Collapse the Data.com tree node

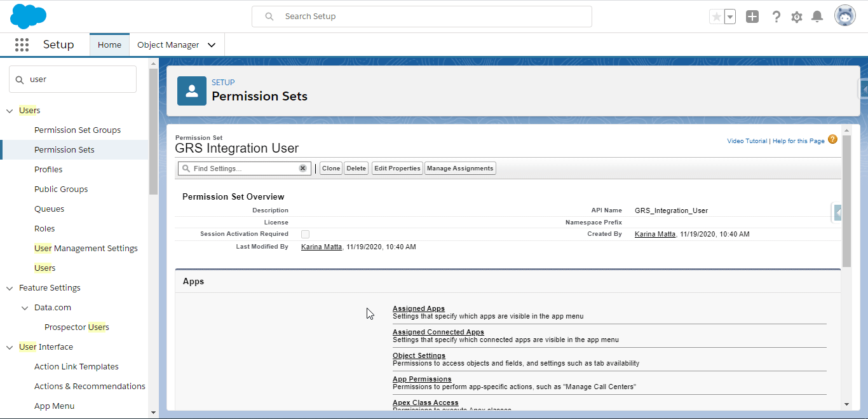point(25,308)
